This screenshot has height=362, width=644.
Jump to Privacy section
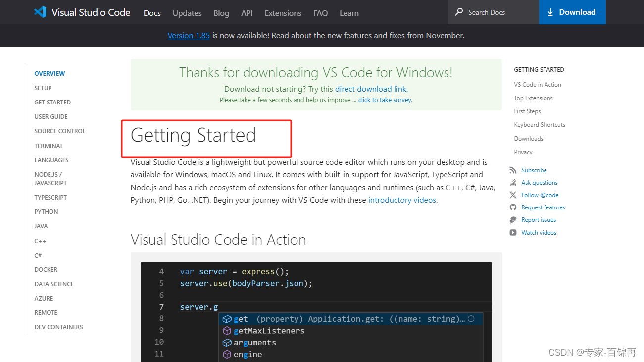[x=523, y=152]
